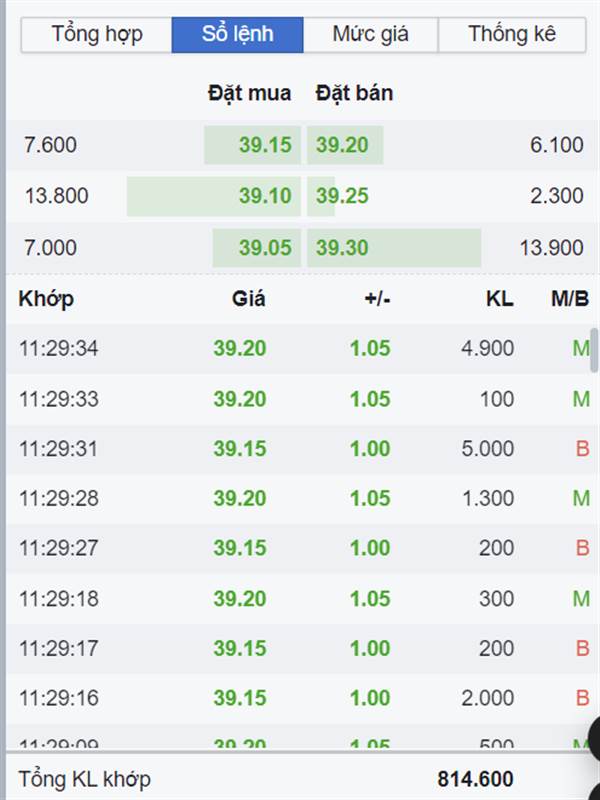Click the 13.900 ask volume
This screenshot has height=800, width=600.
pyautogui.click(x=552, y=248)
